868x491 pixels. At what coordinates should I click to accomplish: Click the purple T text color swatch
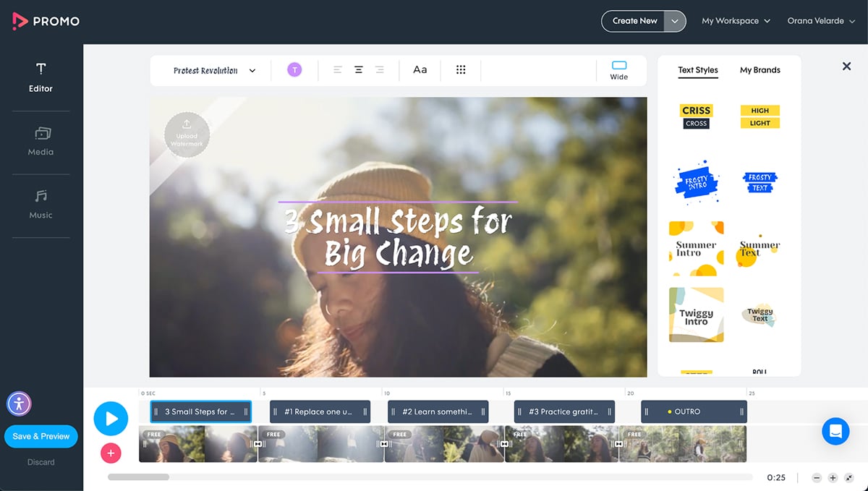pos(294,69)
